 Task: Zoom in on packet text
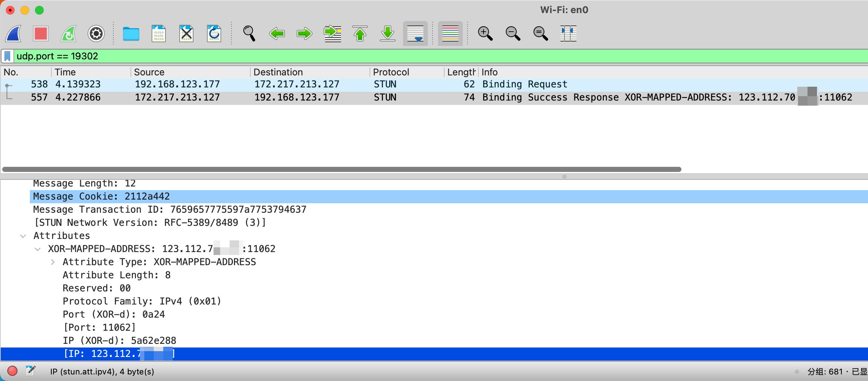485,34
